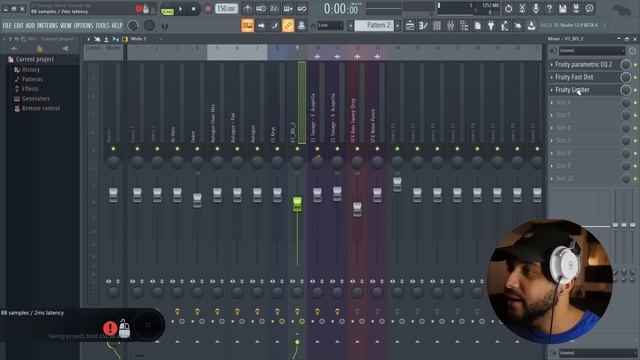Save the project with the floppy icon

coord(562,8)
